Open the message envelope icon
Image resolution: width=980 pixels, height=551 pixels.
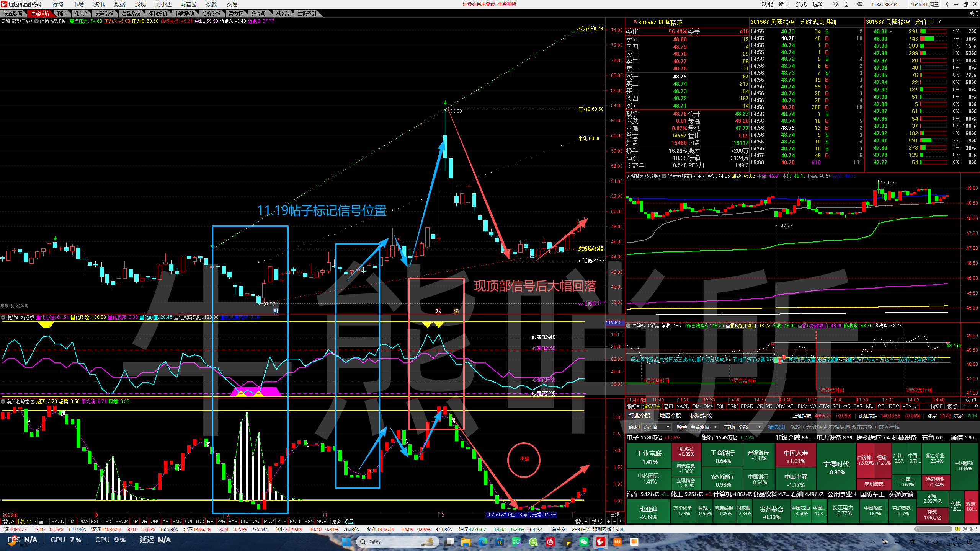860,4
